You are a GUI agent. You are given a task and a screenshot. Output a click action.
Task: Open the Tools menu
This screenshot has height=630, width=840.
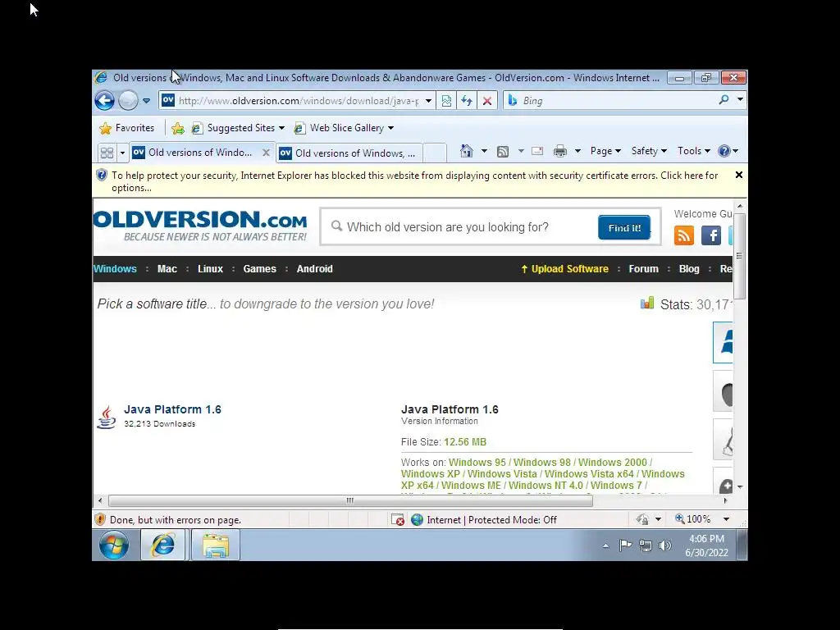tap(694, 151)
